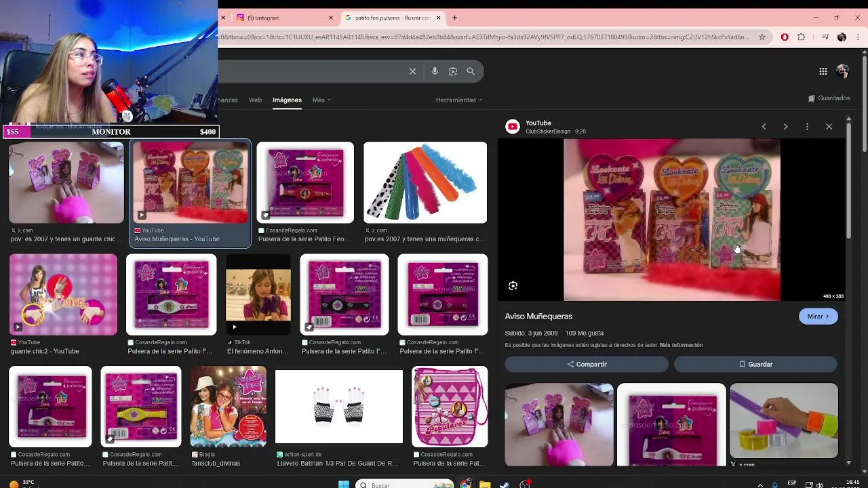Open the Chrome profile avatar in toolbar
The height and width of the screenshot is (488, 868).
click(842, 37)
